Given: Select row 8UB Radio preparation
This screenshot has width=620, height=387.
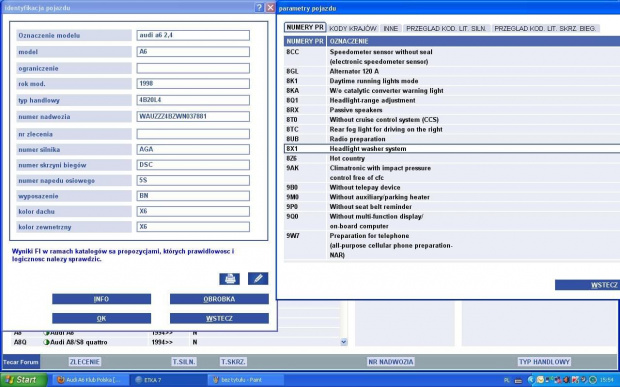Looking at the screenshot, I should [x=452, y=139].
